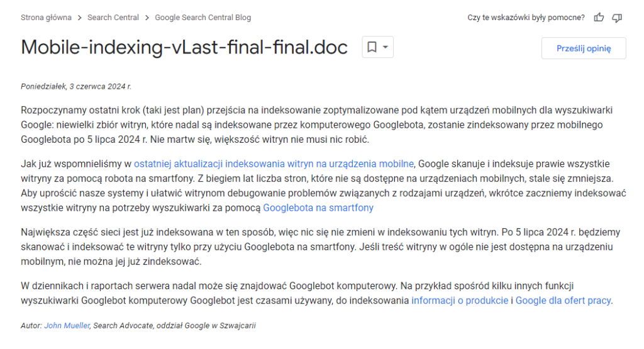This screenshot has width=644, height=349.
Task: Click the date Poniedziałek, 3 czerwca 2024
Action: [76, 87]
